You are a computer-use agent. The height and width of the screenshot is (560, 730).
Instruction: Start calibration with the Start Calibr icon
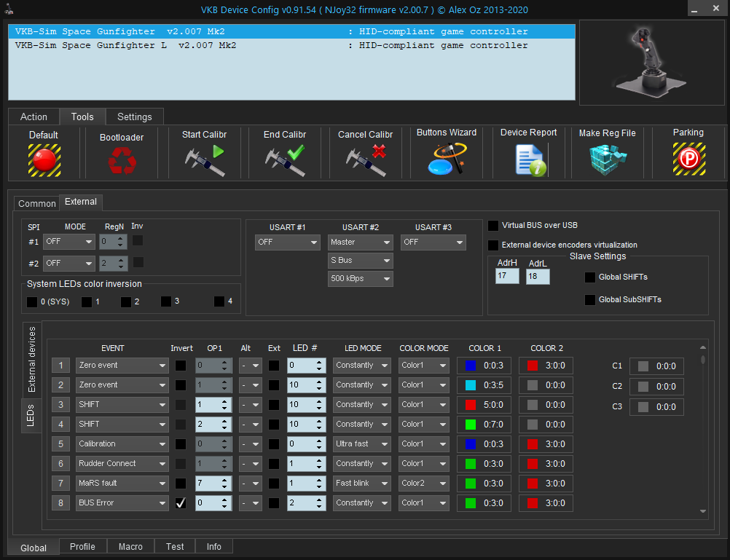[x=204, y=159]
